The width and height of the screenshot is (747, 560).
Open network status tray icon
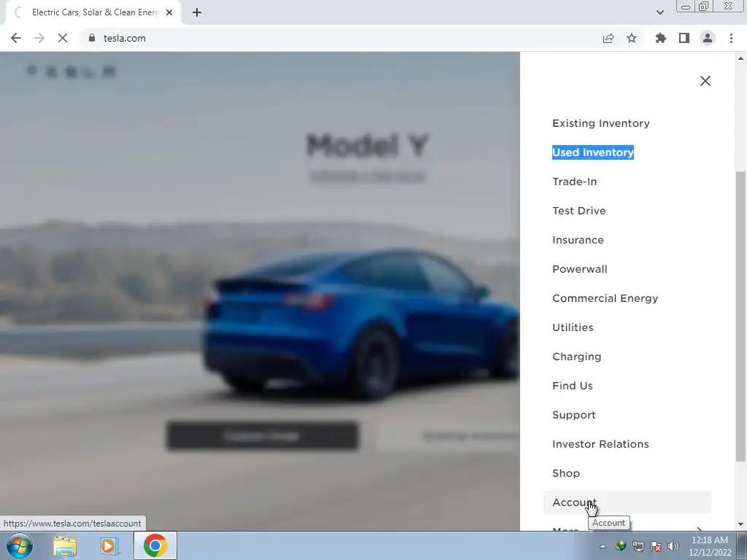coord(638,546)
